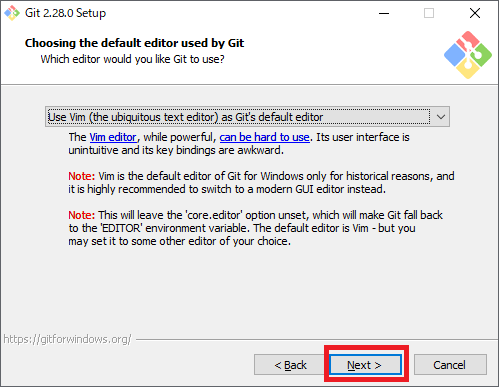Viewport: 499px width, 387px height.
Task: Go to the previous step with < Back
Action: (290, 365)
